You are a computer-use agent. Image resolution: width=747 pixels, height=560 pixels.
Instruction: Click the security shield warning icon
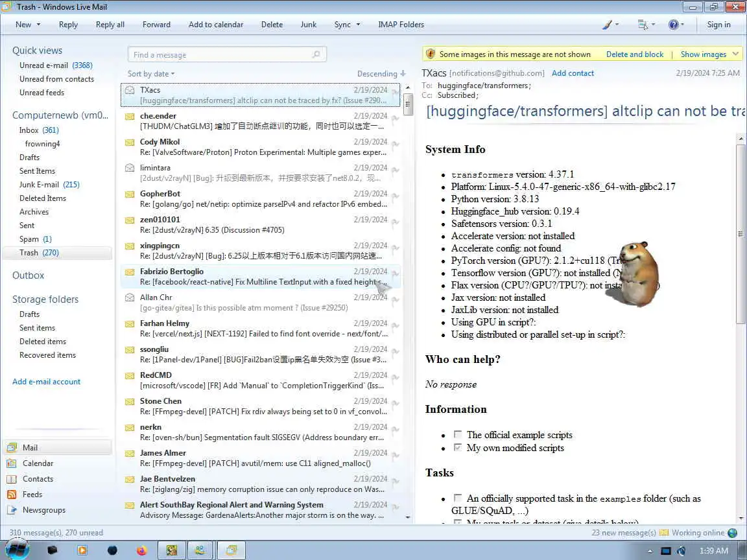pos(430,54)
